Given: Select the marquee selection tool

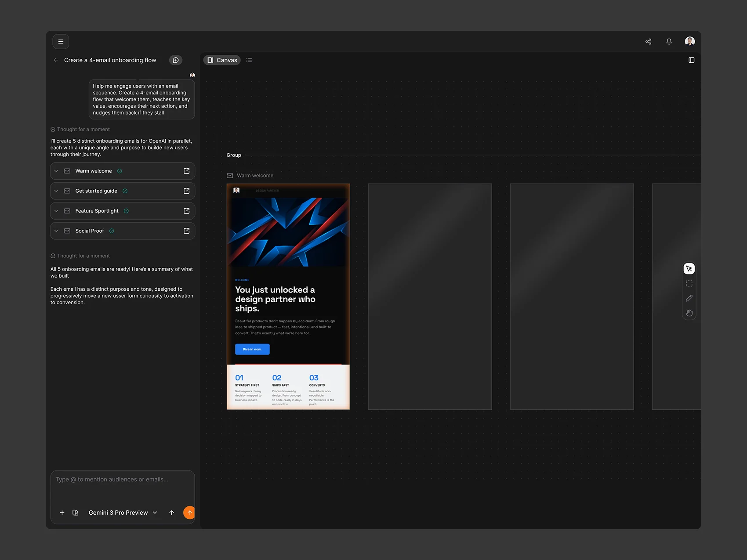Looking at the screenshot, I should coord(689,284).
